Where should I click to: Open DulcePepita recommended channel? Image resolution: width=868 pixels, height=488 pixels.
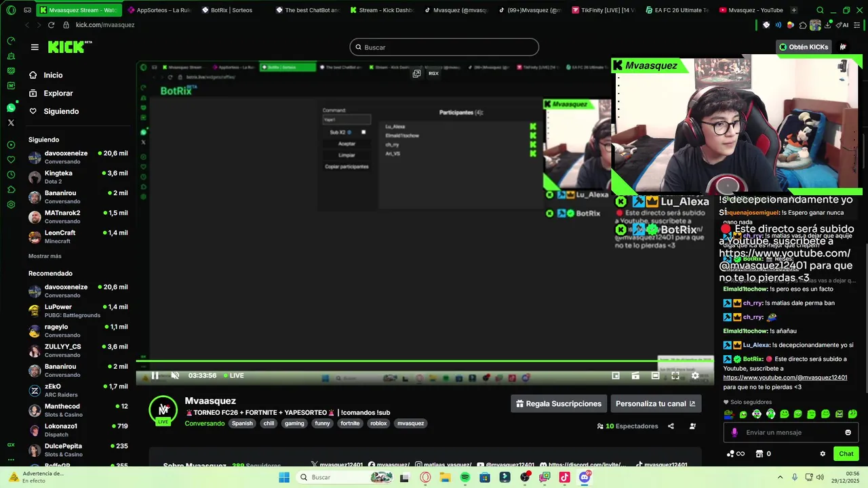click(x=78, y=450)
